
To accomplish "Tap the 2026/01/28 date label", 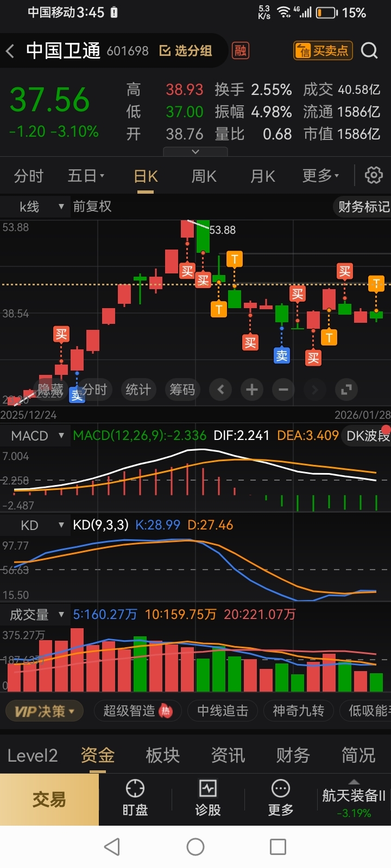I will [x=362, y=415].
